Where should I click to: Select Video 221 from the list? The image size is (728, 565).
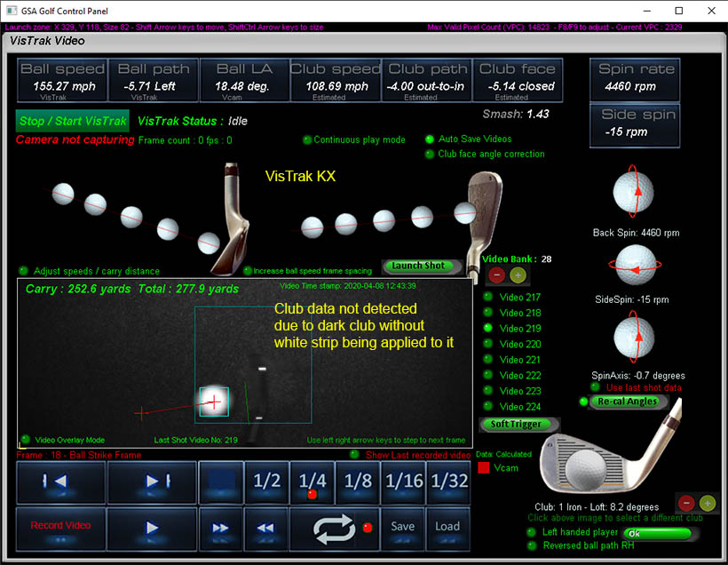(x=512, y=360)
